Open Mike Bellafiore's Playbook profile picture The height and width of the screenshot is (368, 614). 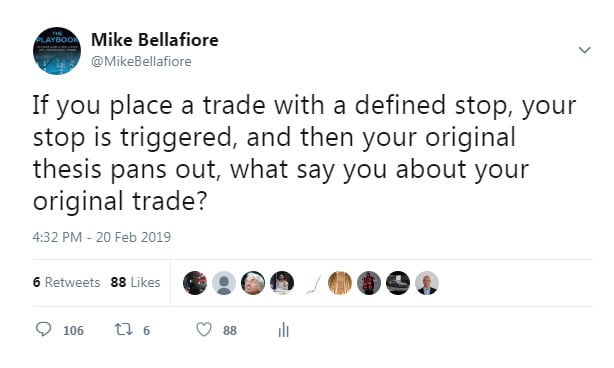57,51
